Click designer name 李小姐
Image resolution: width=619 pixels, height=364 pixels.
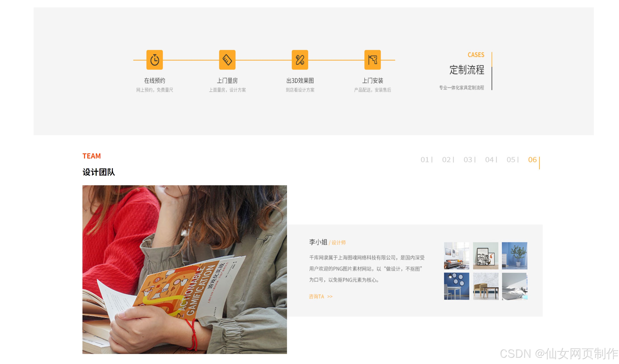pyautogui.click(x=318, y=242)
